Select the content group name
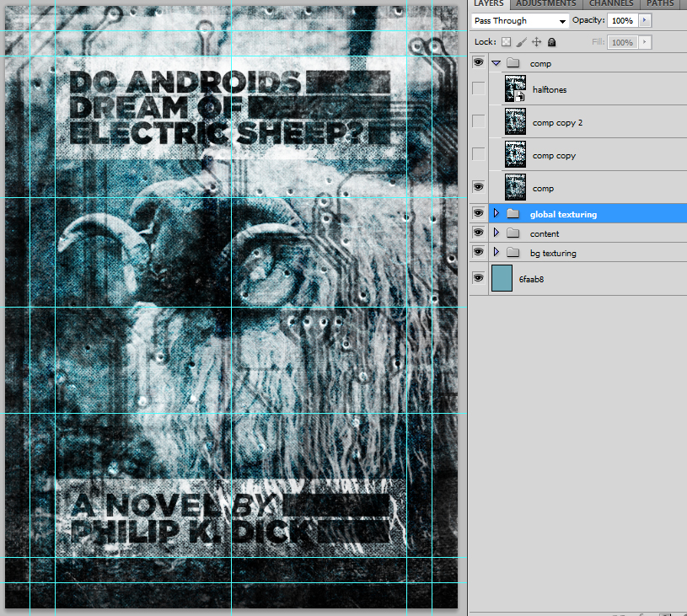This screenshot has height=616, width=687. 545,234
